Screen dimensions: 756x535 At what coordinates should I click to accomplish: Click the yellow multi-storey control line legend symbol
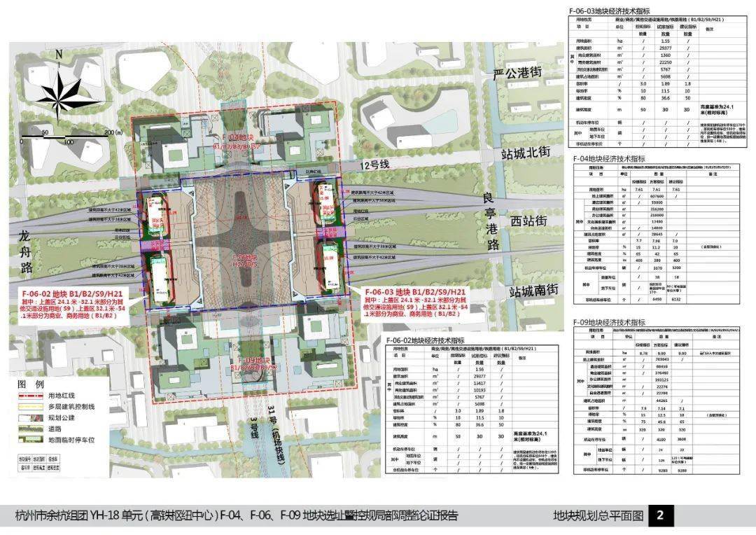31,408
